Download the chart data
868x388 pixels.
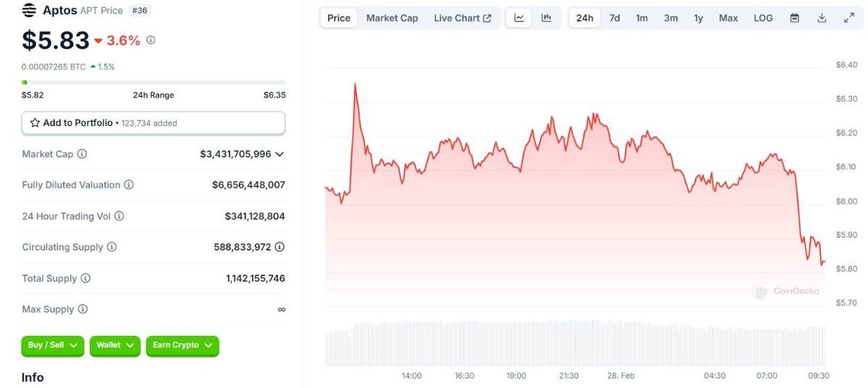(822, 18)
